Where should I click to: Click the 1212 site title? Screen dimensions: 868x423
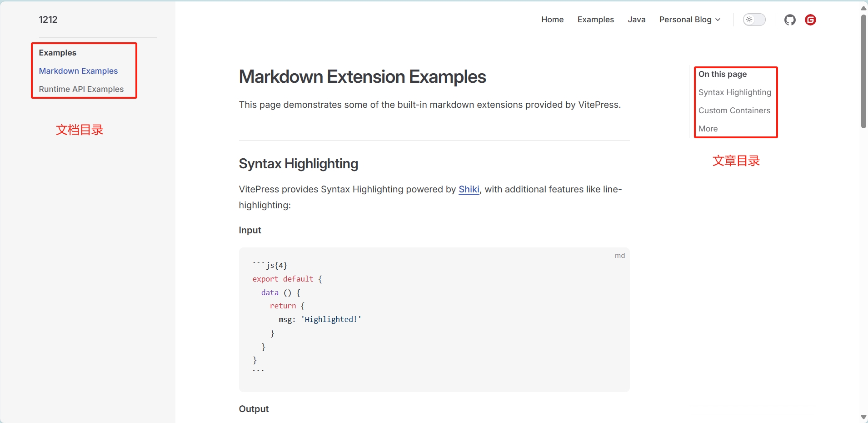pyautogui.click(x=48, y=20)
